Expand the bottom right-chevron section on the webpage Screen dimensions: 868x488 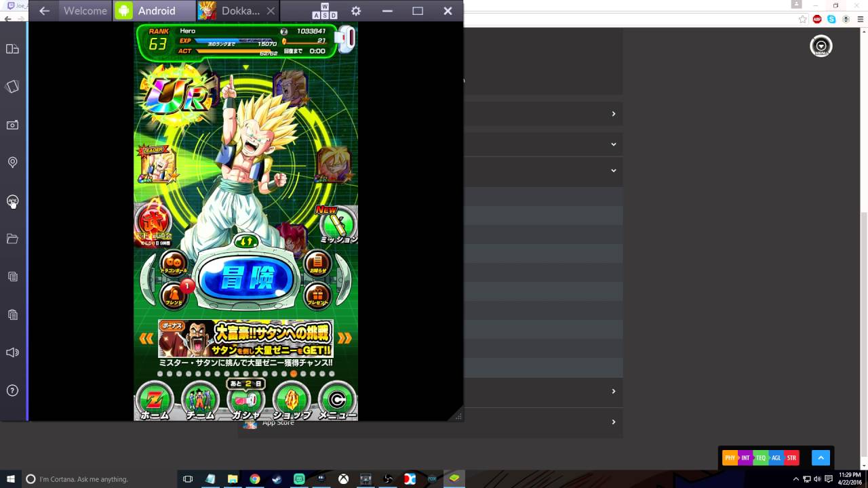613,422
